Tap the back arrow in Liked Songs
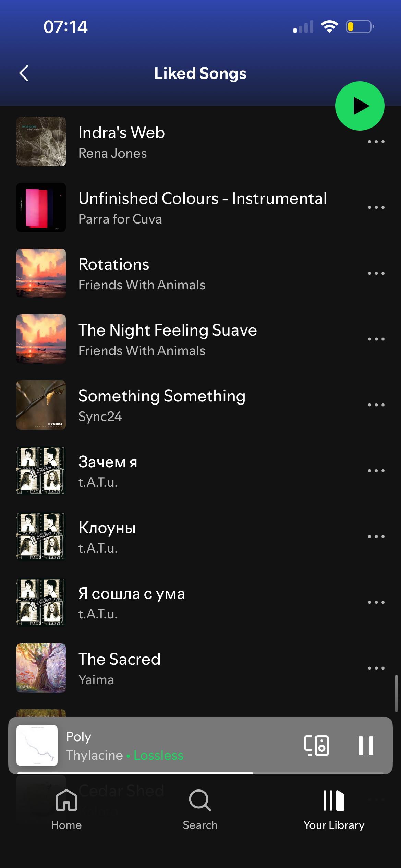The image size is (401, 868). click(x=24, y=73)
